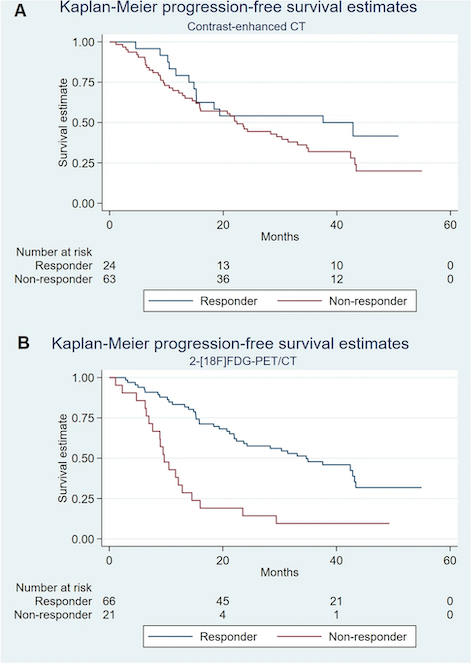The width and height of the screenshot is (471, 664).
Task: Click Responder legend text in panel A
Action: (229, 301)
